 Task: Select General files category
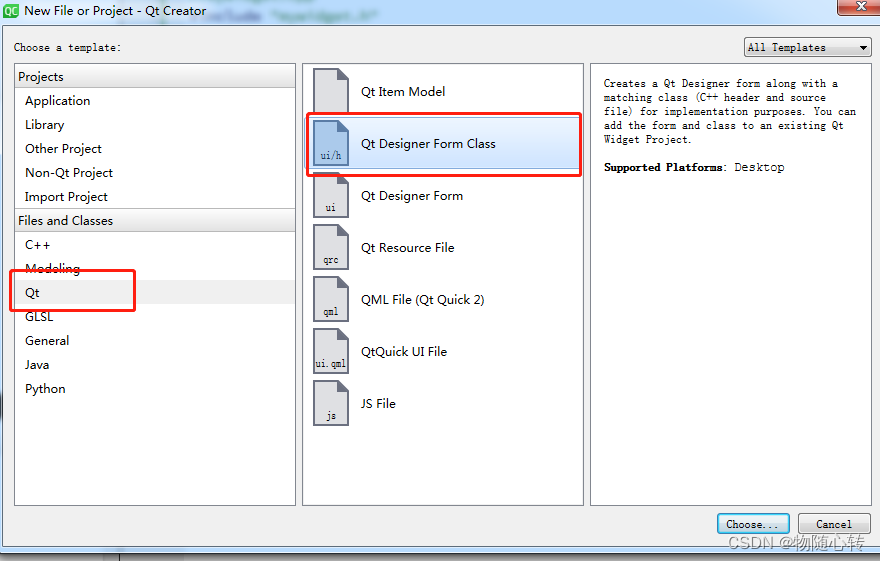tap(154, 341)
